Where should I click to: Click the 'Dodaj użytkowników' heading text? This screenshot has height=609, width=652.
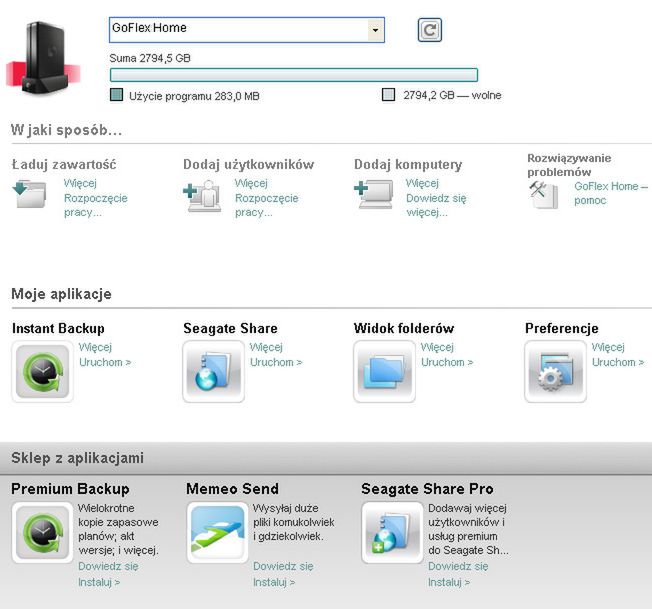point(249,165)
